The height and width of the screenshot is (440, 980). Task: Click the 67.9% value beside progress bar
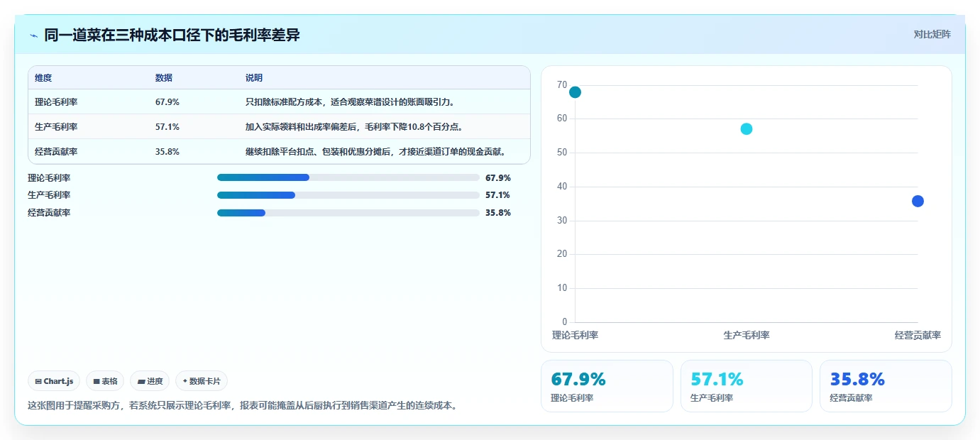point(498,177)
